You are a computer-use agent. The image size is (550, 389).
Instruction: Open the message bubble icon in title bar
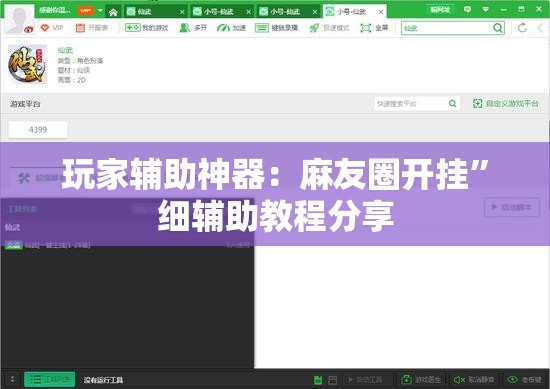(467, 9)
